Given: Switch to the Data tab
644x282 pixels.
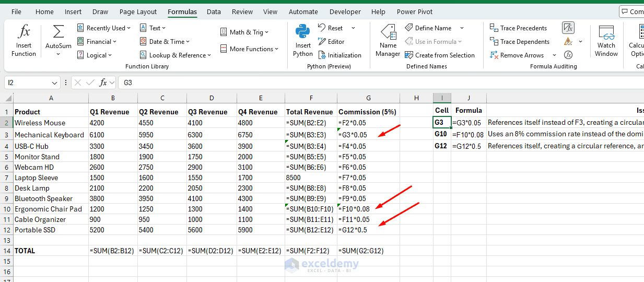Looking at the screenshot, I should (214, 11).
